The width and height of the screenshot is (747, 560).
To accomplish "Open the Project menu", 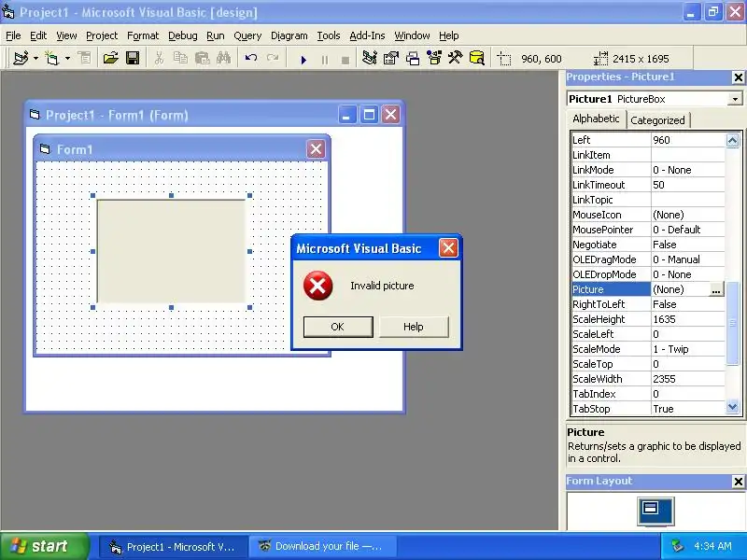I will [102, 35].
